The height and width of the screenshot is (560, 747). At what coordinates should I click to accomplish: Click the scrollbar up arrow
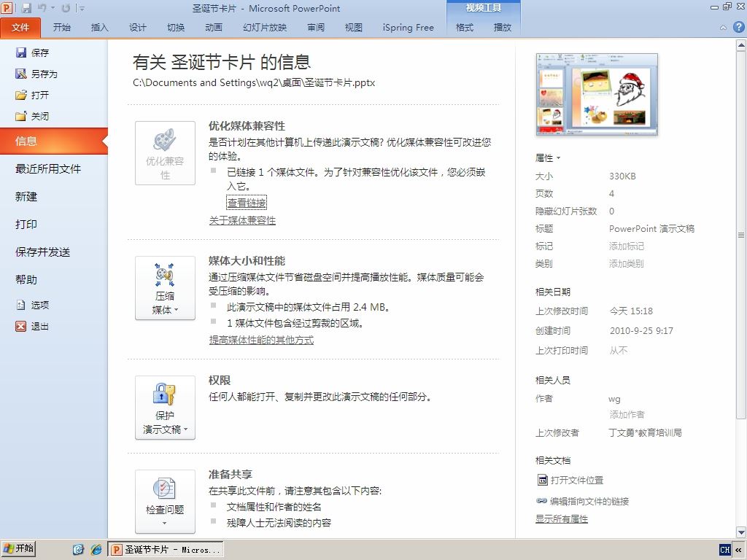741,45
